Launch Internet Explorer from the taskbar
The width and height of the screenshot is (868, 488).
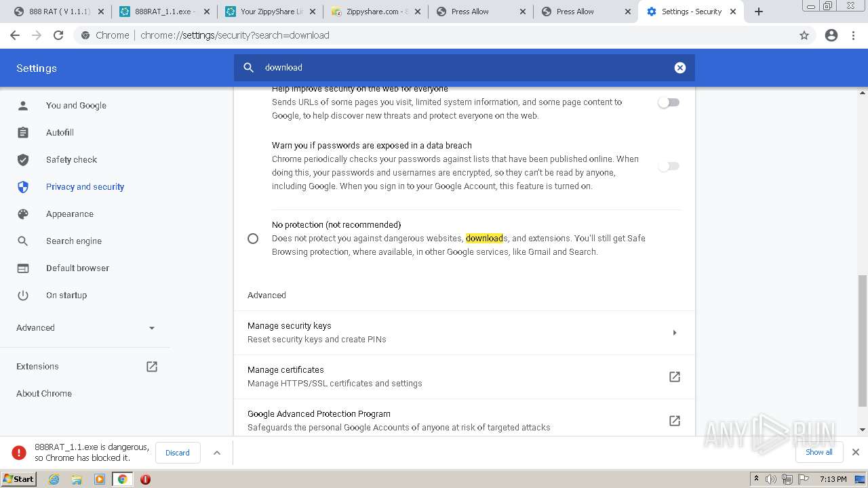click(x=54, y=479)
